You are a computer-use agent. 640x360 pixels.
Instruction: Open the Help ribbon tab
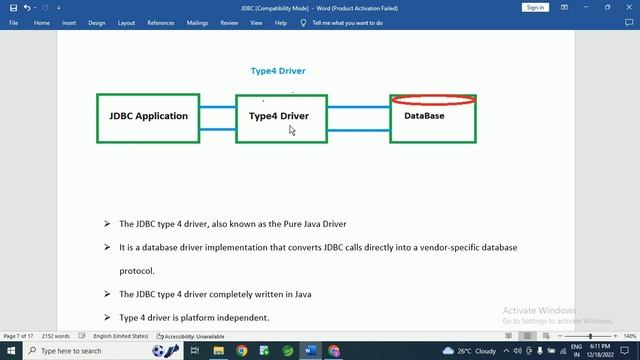click(281, 23)
